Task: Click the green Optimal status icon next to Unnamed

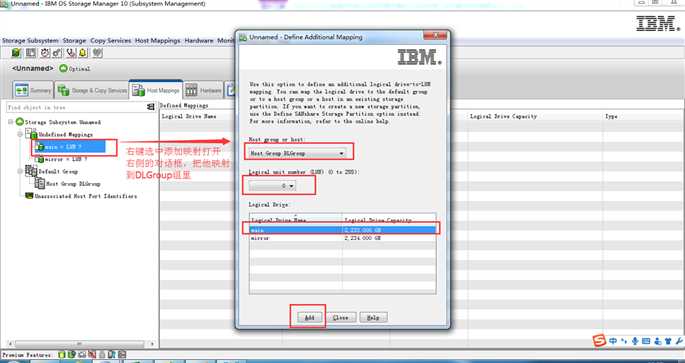Action: pos(63,69)
